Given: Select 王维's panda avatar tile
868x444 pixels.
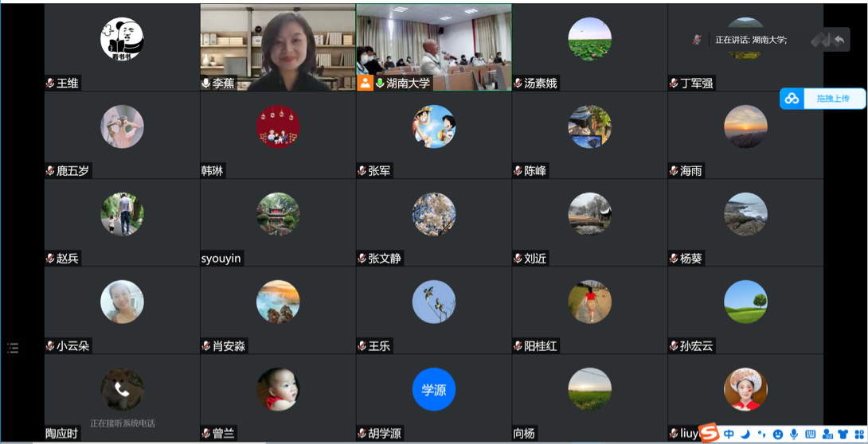Looking at the screenshot, I should click(122, 39).
